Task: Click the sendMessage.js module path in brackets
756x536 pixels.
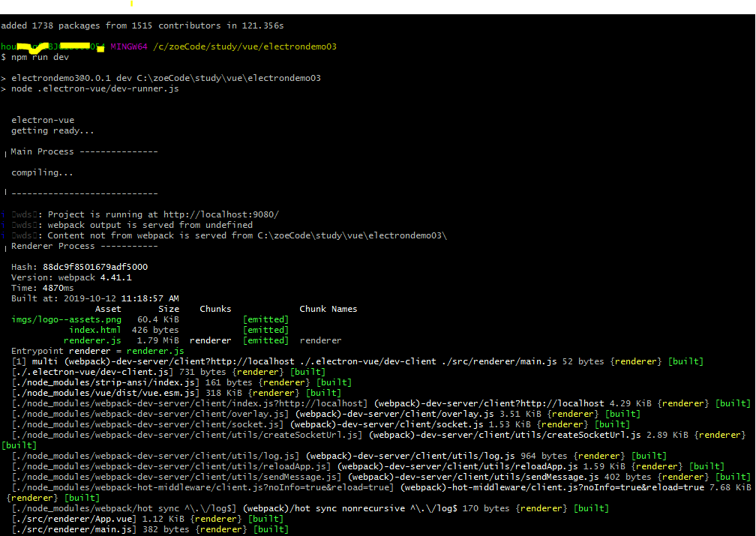Action: pos(176,478)
